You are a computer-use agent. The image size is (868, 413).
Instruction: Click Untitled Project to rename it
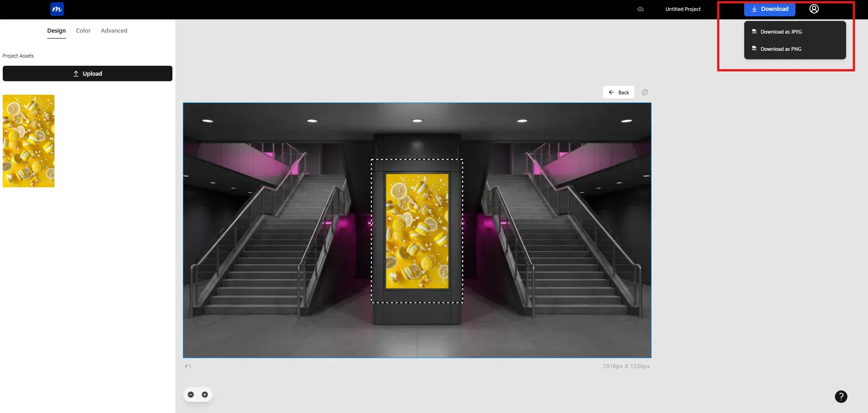pyautogui.click(x=683, y=9)
